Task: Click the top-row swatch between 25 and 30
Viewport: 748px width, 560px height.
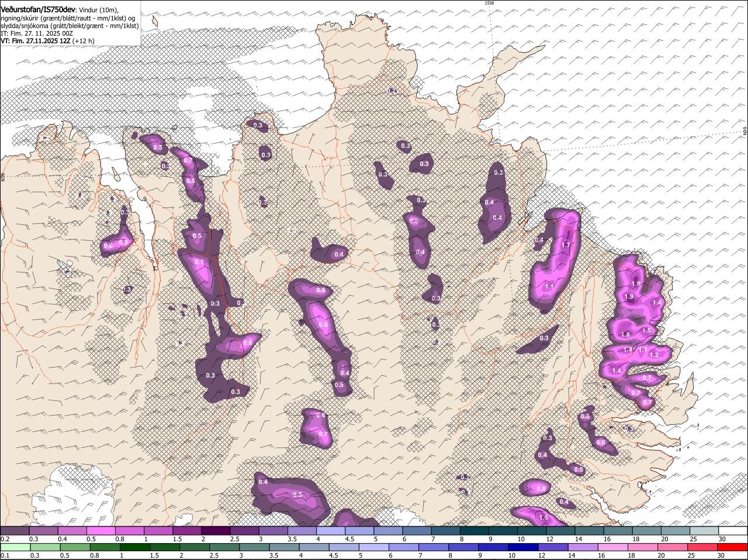Action: 704,531
